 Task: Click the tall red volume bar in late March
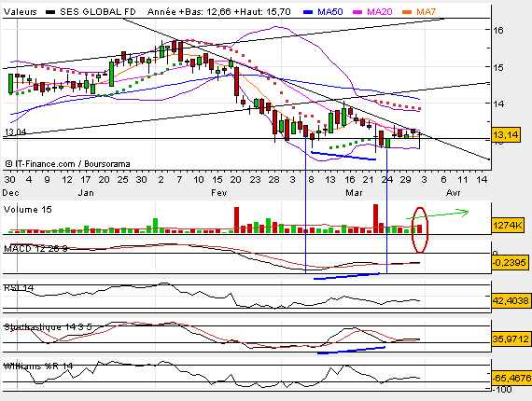(375, 218)
